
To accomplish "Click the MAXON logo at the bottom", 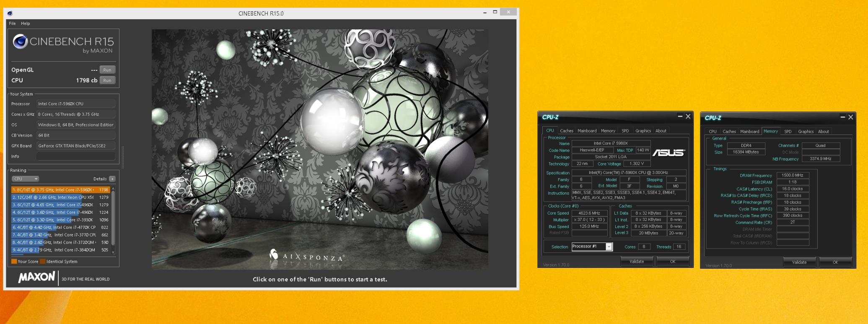I will pyautogui.click(x=36, y=277).
